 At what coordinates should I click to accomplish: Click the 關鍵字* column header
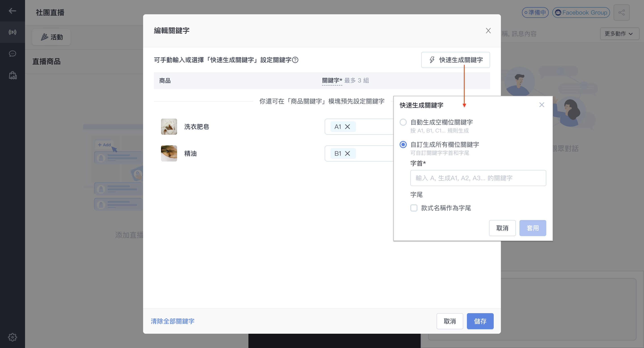(x=332, y=80)
